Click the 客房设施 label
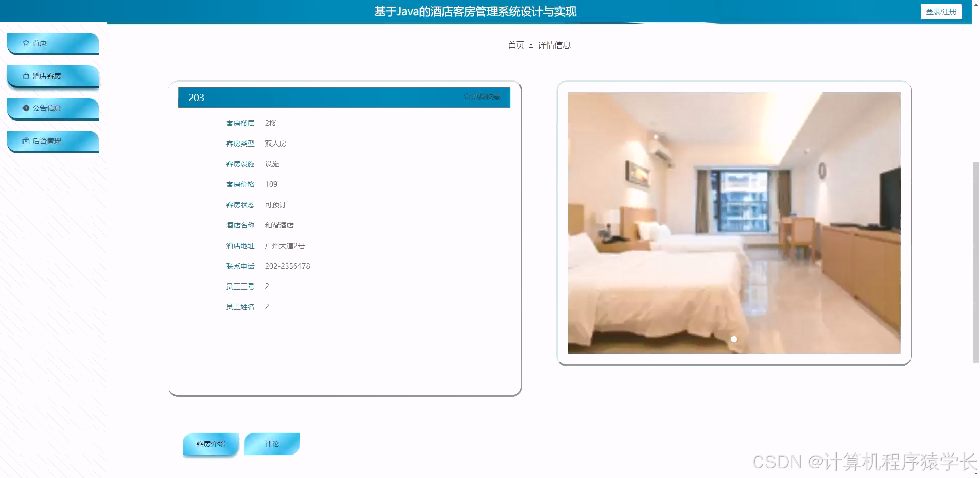 pos(240,164)
